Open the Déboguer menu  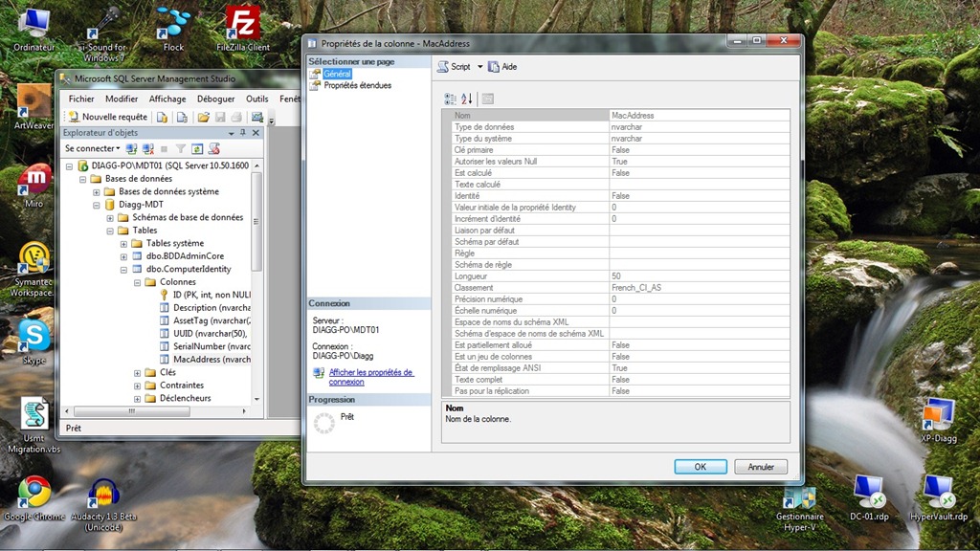coord(215,99)
